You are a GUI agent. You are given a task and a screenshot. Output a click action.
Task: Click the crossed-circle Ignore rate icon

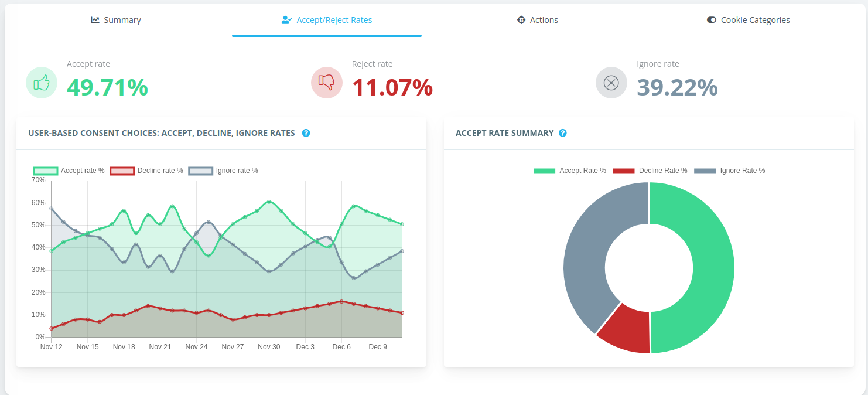[611, 82]
